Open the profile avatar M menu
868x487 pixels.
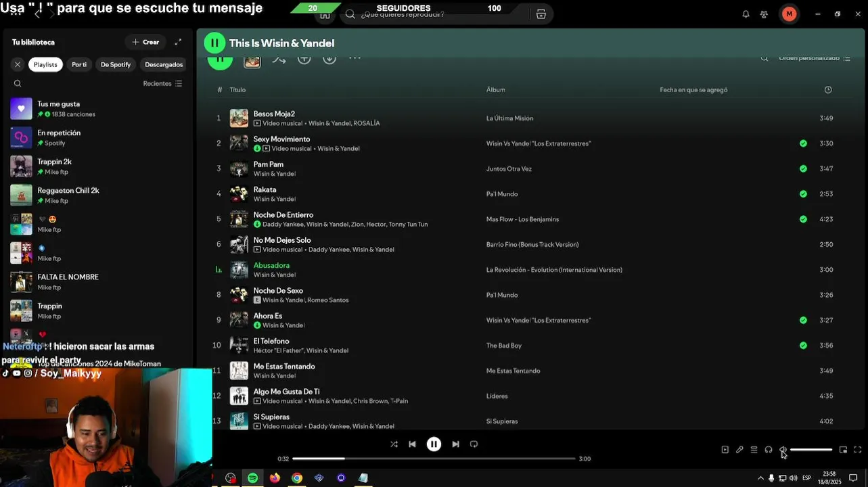[789, 14]
